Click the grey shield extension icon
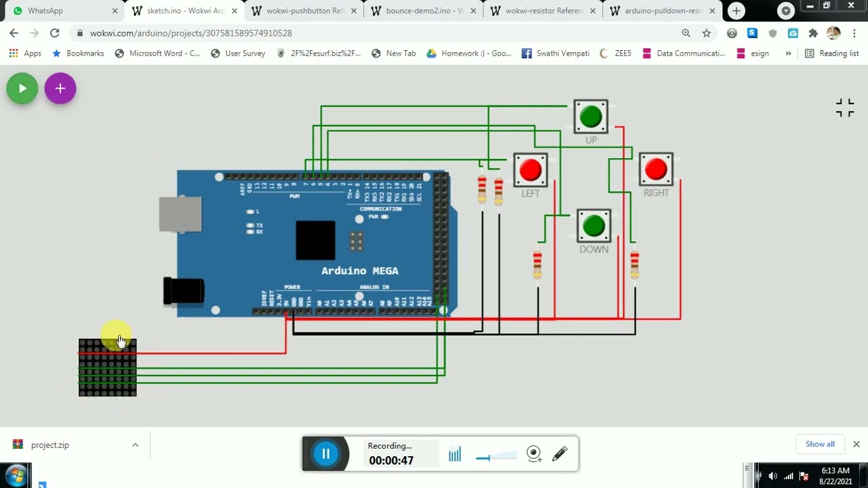 772,33
